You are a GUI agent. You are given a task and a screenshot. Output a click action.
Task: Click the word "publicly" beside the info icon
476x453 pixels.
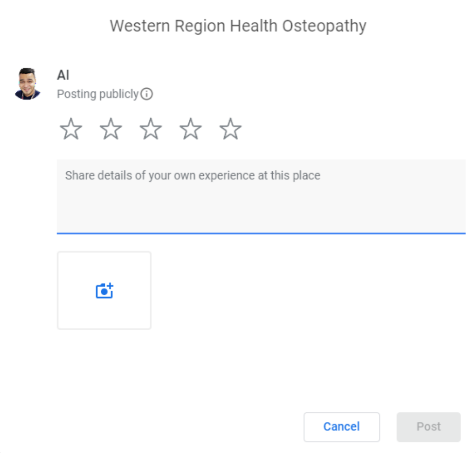pos(118,94)
